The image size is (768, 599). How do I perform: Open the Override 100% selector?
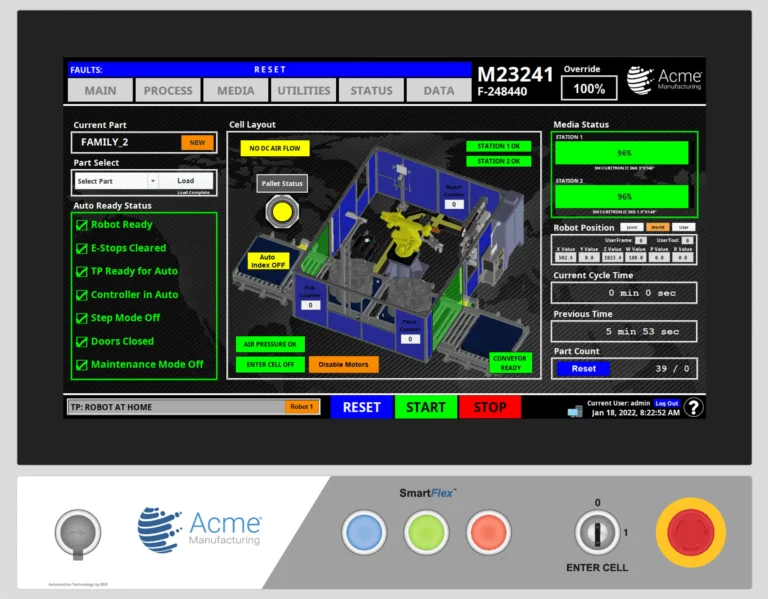[589, 89]
